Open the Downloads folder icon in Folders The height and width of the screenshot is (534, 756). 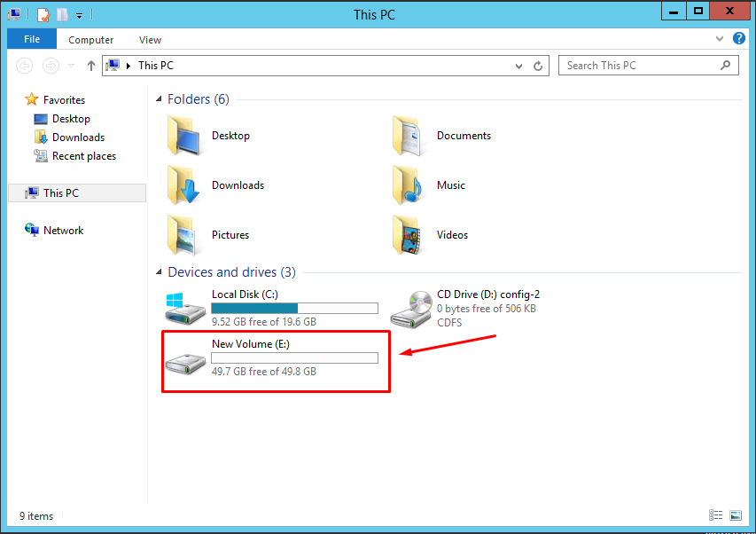coord(183,185)
